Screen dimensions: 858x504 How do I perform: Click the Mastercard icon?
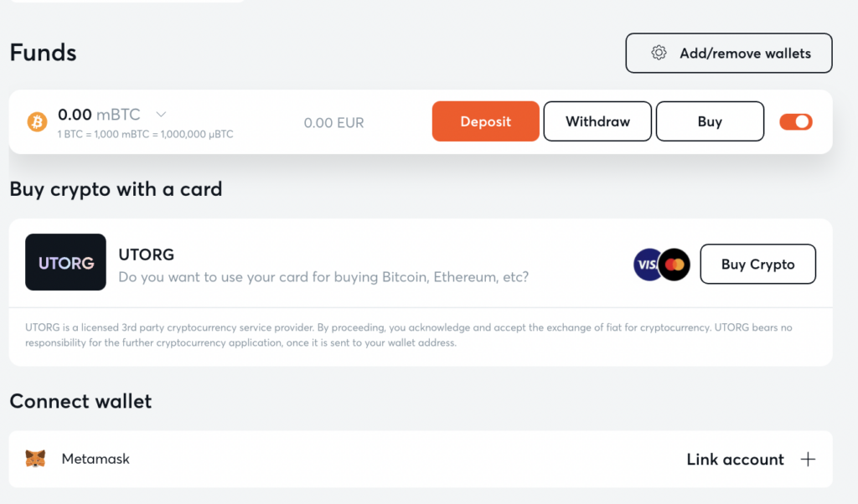(x=675, y=265)
